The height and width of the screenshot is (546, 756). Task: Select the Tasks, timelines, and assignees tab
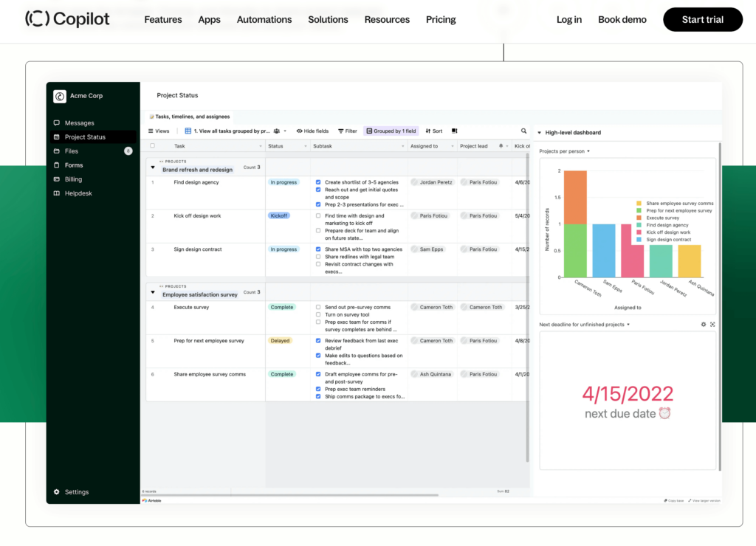pyautogui.click(x=190, y=117)
